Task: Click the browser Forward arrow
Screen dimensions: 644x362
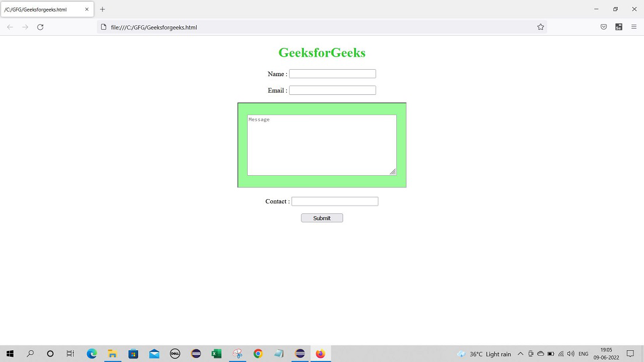Action: [x=25, y=27]
